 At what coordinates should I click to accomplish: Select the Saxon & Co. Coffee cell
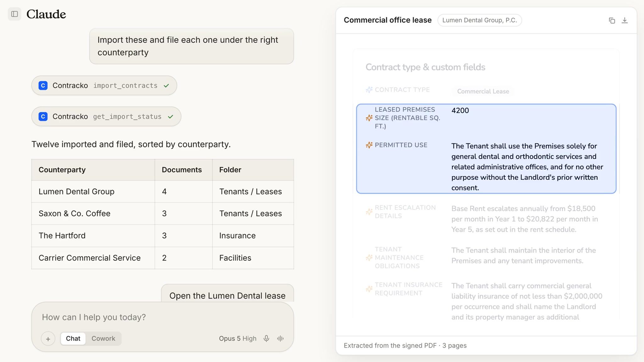[x=93, y=214]
